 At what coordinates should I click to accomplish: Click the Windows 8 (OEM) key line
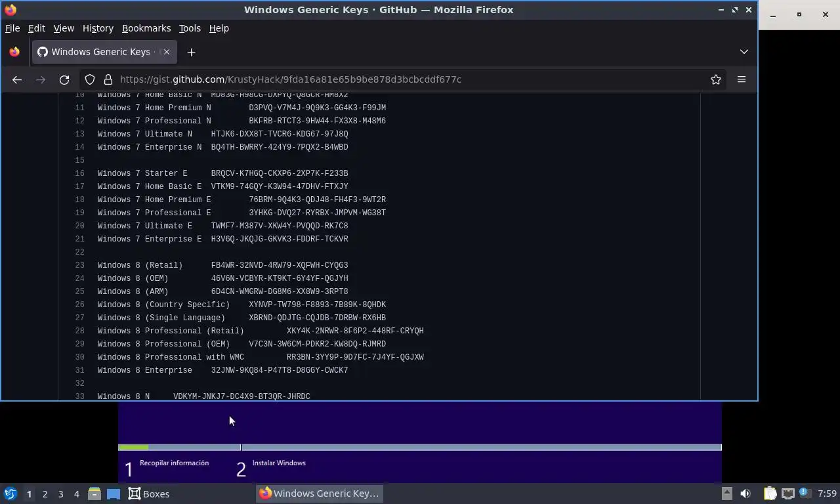(x=223, y=278)
